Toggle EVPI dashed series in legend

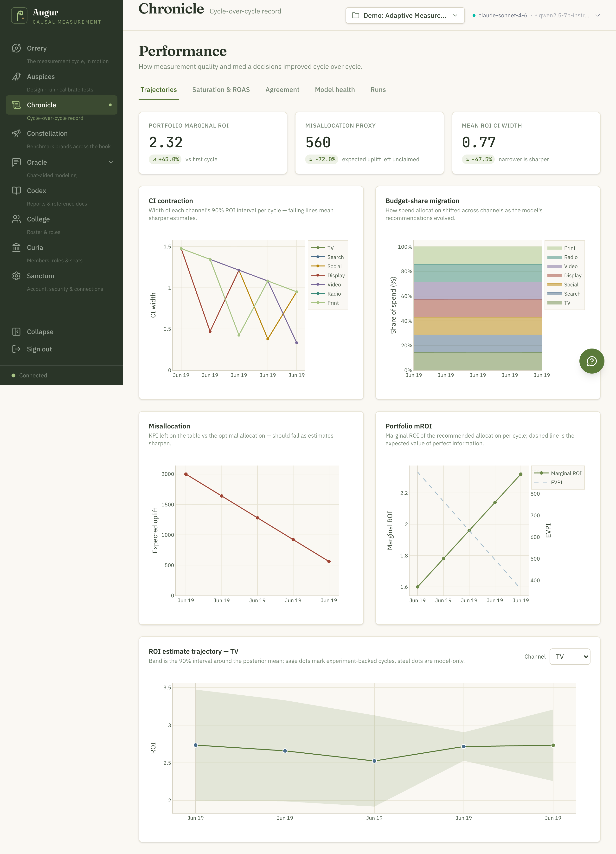point(548,482)
